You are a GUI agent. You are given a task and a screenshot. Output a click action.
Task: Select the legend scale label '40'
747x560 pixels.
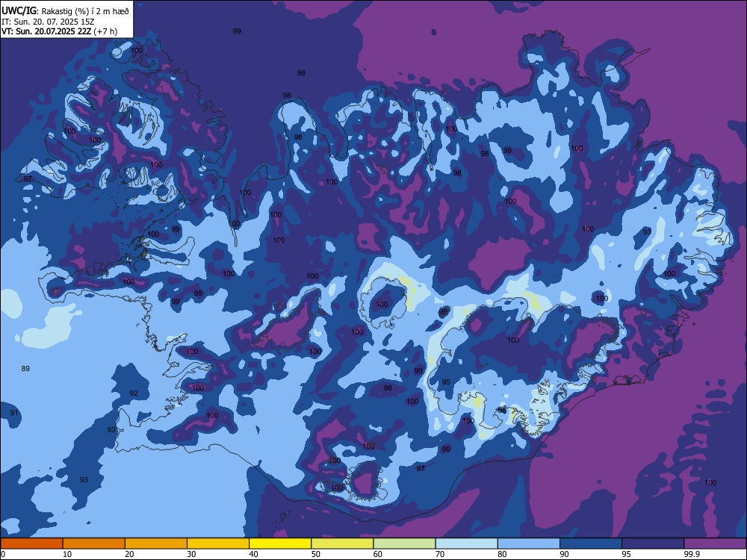tap(253, 554)
